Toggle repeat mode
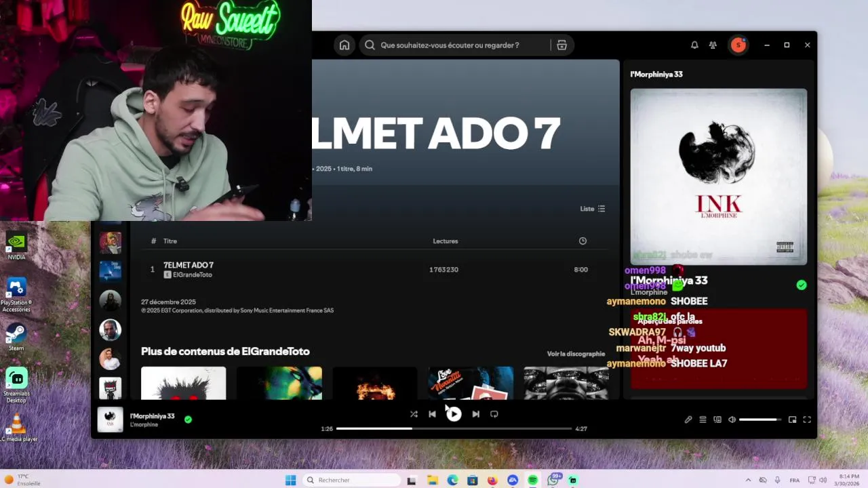Viewport: 868px width, 488px height. 494,414
